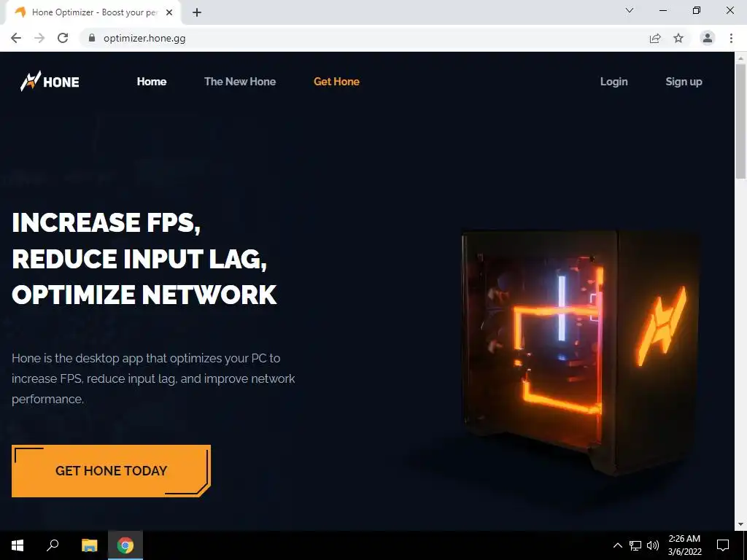The height and width of the screenshot is (560, 747).
Task: Open a new browser tab
Action: coord(197,12)
